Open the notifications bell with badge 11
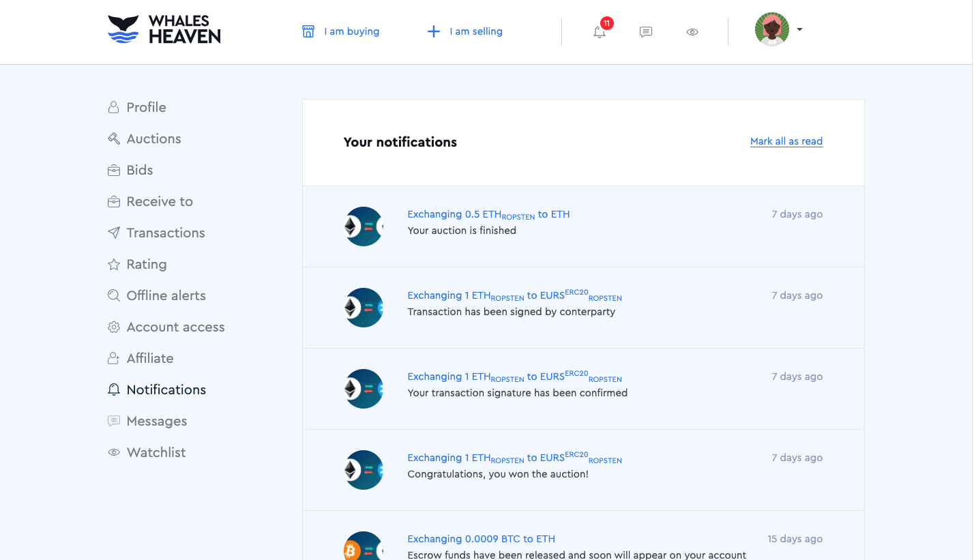Image resolution: width=974 pixels, height=560 pixels. pyautogui.click(x=600, y=31)
